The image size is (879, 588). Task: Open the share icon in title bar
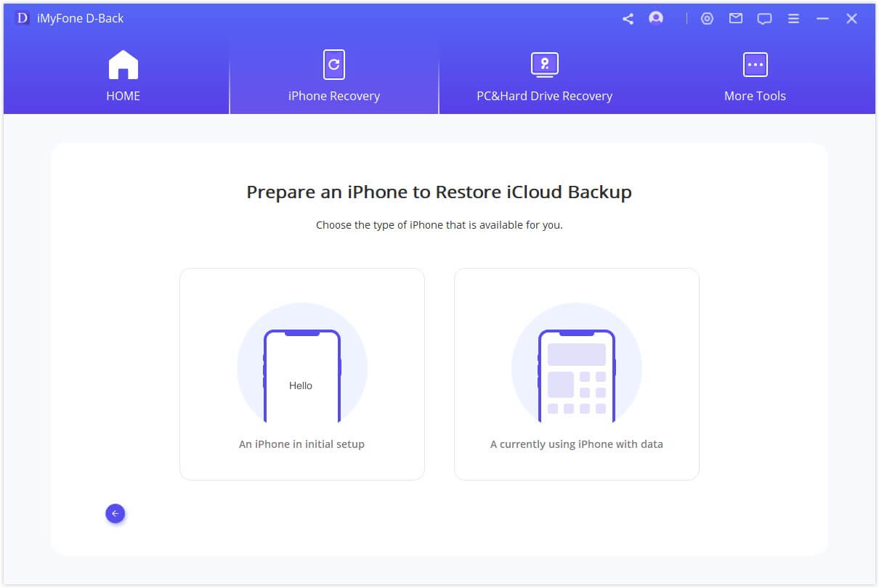(x=628, y=19)
